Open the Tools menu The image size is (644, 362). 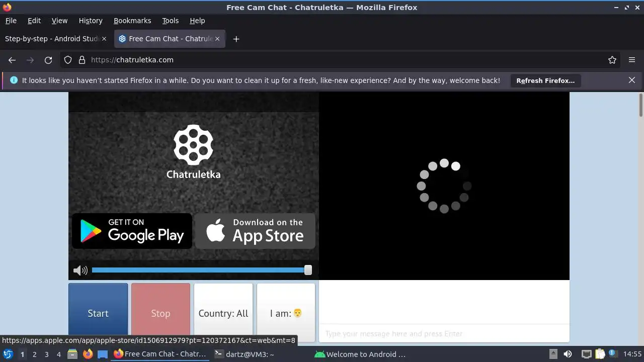coord(170,21)
